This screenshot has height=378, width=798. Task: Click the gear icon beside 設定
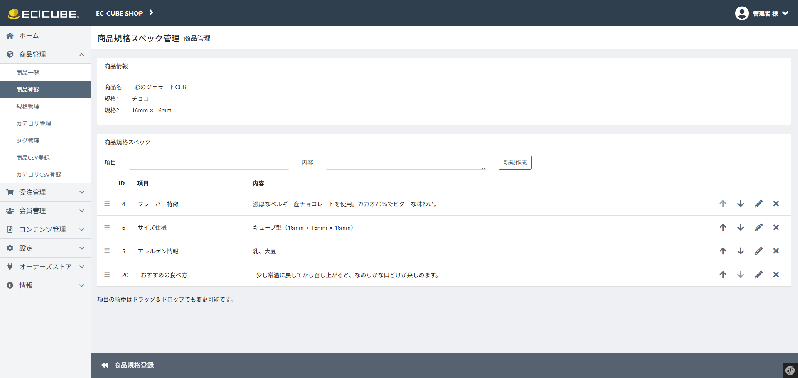pyautogui.click(x=10, y=248)
